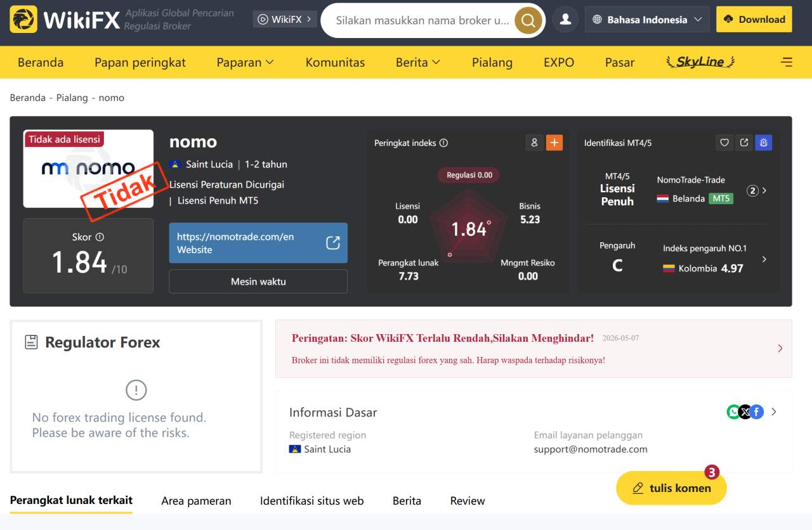
Task: Expand the warning banner arrow
Action: click(780, 348)
